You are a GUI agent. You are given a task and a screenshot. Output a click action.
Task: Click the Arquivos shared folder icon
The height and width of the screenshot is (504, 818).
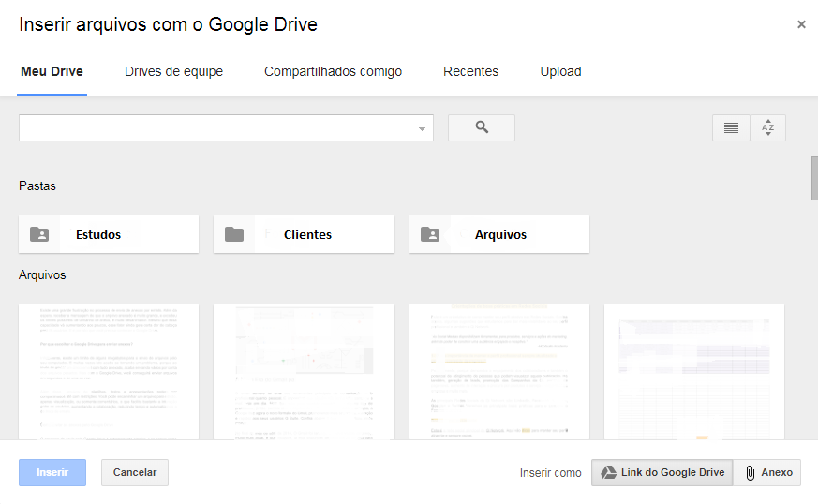(430, 234)
